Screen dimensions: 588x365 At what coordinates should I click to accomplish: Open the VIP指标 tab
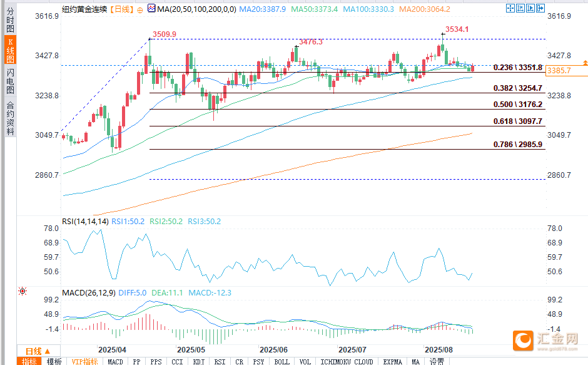84,361
